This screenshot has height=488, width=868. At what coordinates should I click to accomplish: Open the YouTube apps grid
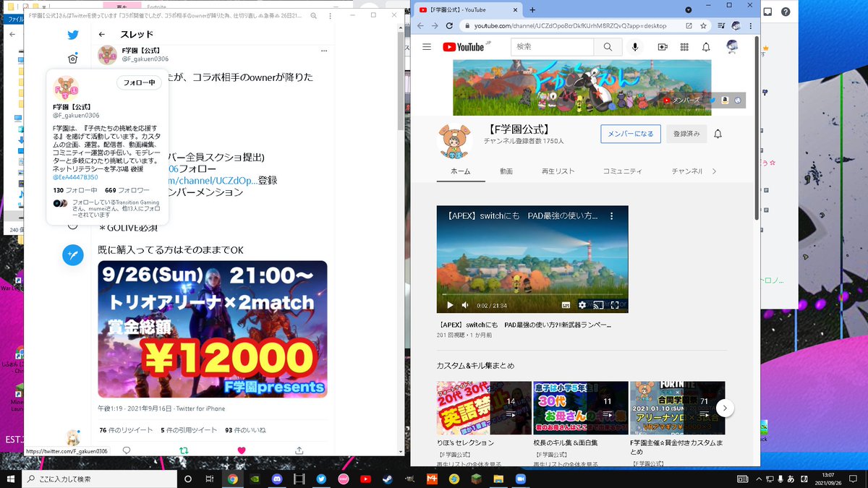[684, 47]
